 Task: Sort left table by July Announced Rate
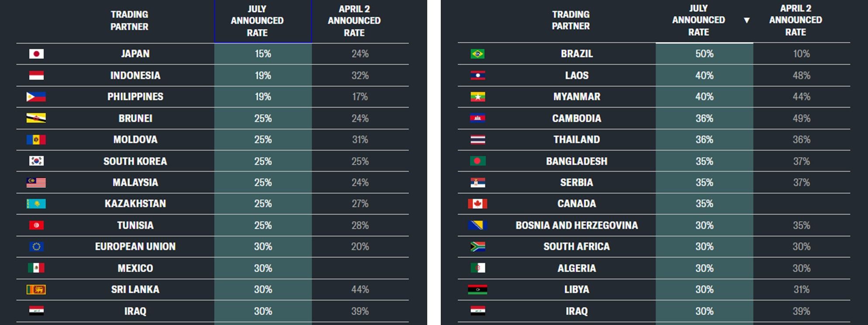point(257,21)
